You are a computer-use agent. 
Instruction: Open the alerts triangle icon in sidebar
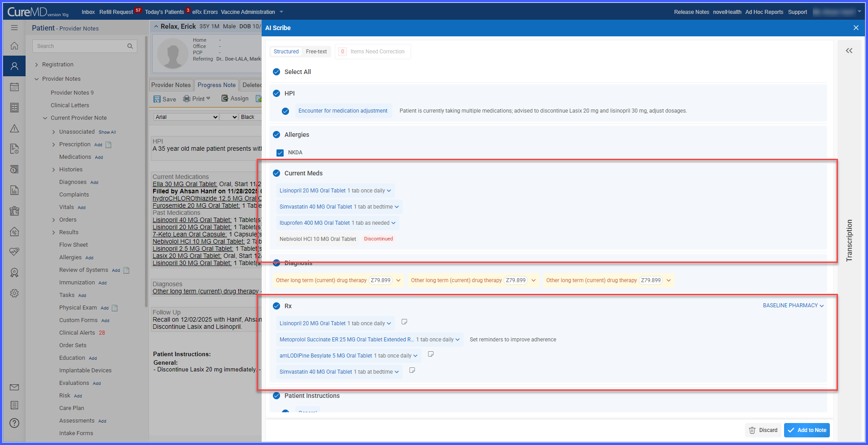click(x=14, y=129)
